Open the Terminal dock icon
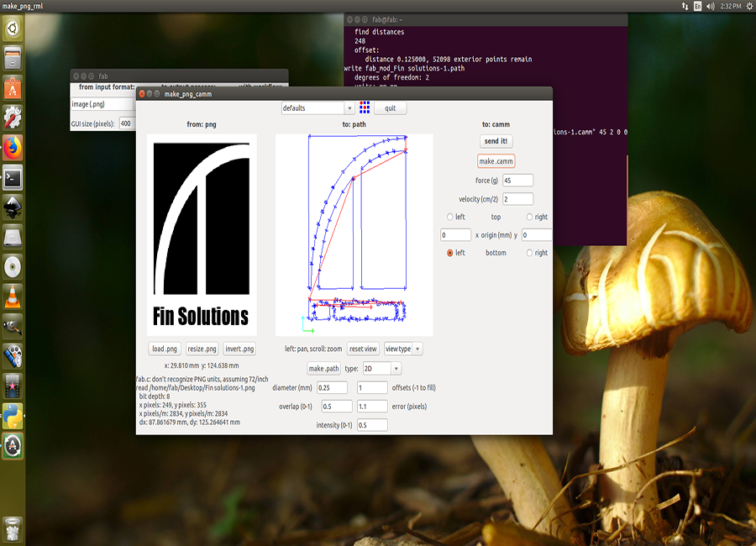 coord(13,177)
